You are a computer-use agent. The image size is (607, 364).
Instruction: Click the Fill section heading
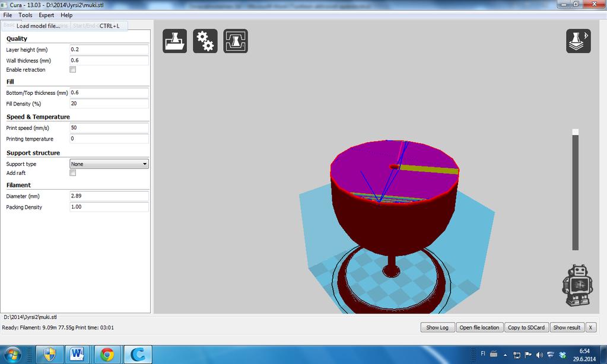pos(10,82)
